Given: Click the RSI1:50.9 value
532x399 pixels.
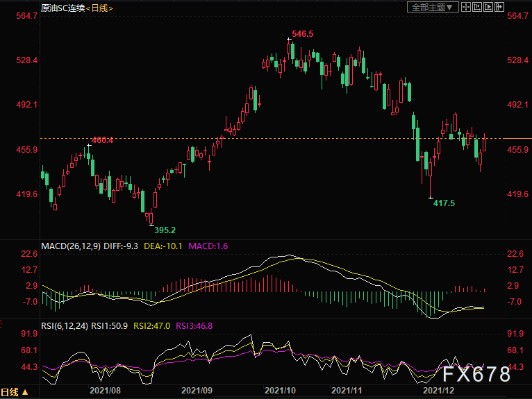Looking at the screenshot, I should [x=109, y=326].
